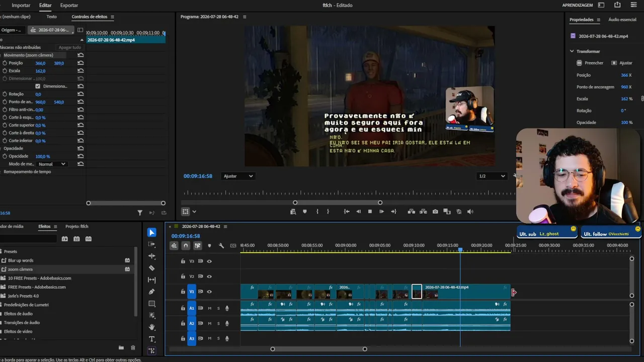Image resolution: width=644 pixels, height=362 pixels.
Task: Collapse the Transformar section in Propriedades
Action: click(572, 51)
